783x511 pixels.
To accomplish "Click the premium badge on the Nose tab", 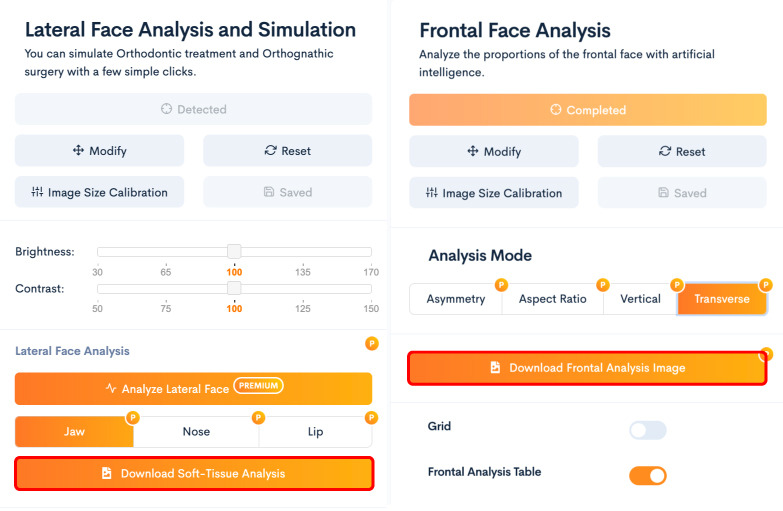I will pos(258,418).
